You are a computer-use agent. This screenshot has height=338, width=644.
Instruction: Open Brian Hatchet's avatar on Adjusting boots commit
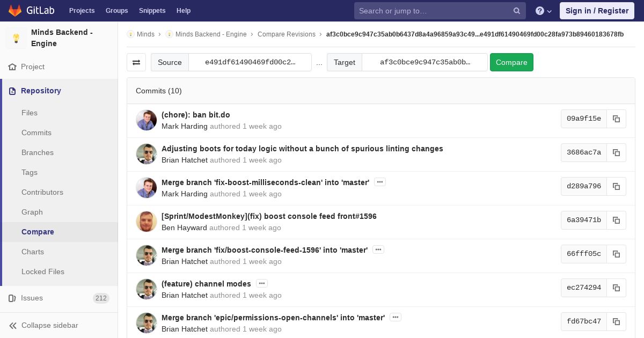click(147, 154)
